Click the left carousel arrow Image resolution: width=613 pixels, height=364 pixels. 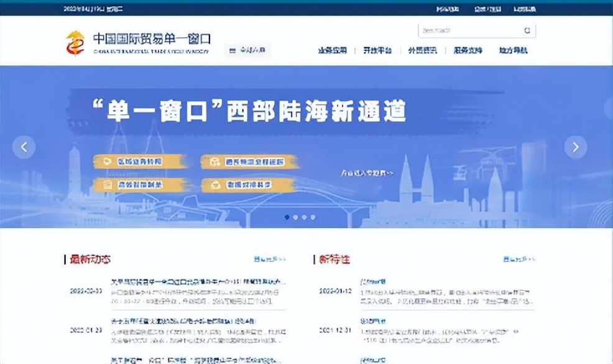pyautogui.click(x=24, y=147)
